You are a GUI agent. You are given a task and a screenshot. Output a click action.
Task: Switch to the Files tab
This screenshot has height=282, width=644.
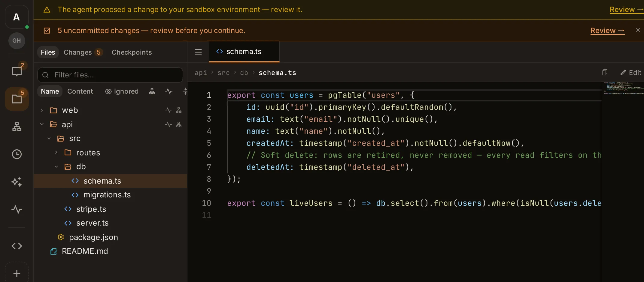pyautogui.click(x=48, y=52)
